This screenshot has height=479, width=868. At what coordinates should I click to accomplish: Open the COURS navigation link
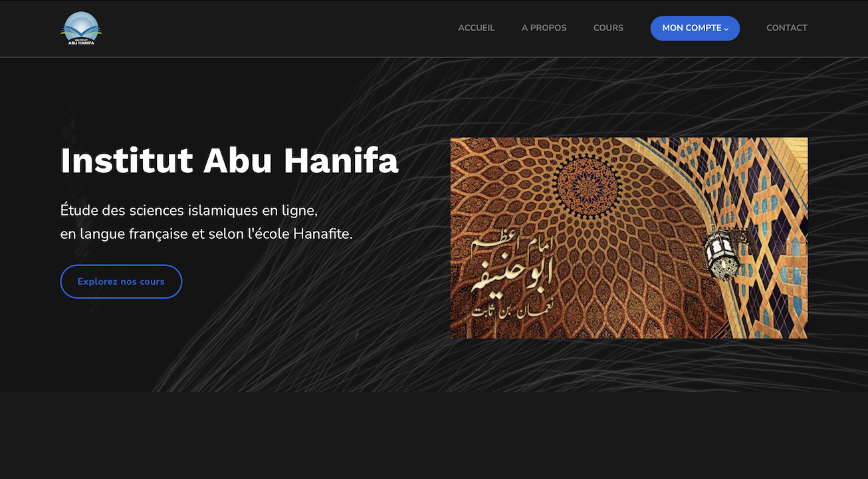pos(608,28)
